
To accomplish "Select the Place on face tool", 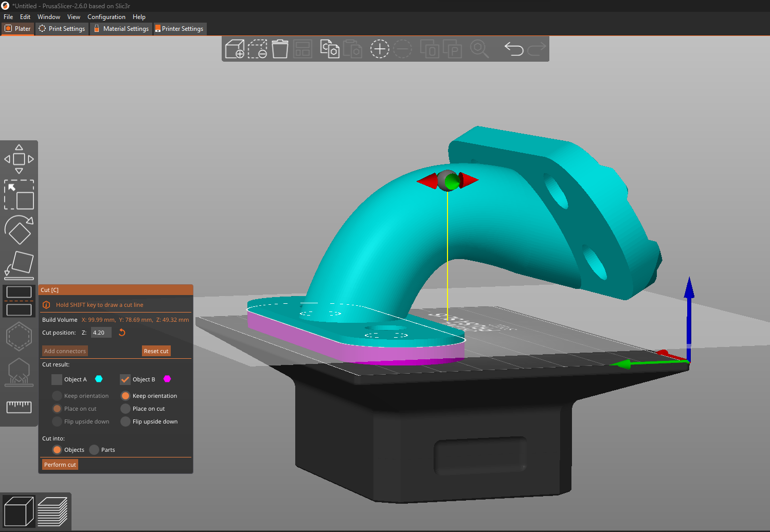I will (x=19, y=265).
